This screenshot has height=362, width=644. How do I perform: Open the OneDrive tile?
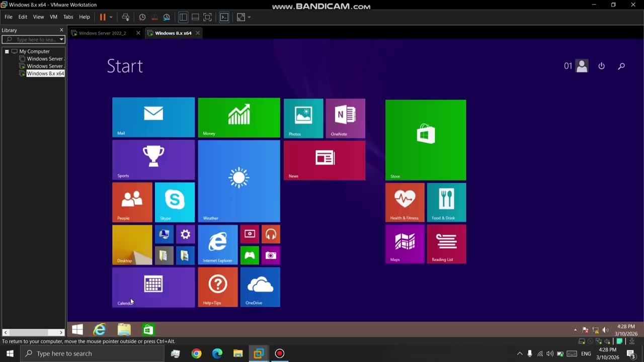260,287
